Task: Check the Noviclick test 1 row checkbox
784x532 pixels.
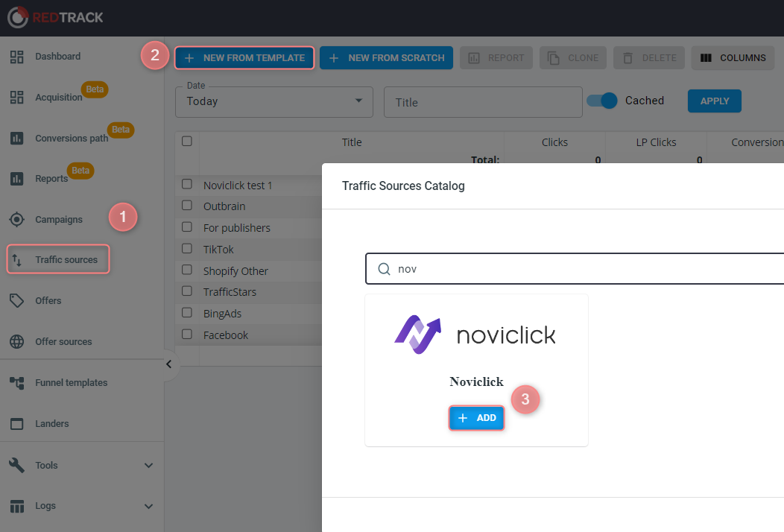Action: coord(187,185)
